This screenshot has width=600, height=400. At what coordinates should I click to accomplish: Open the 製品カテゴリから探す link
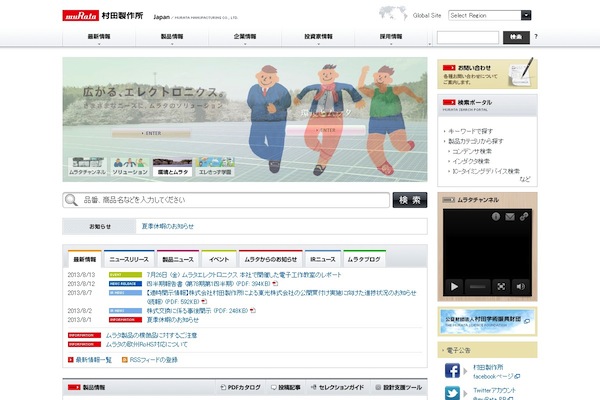[x=476, y=141]
